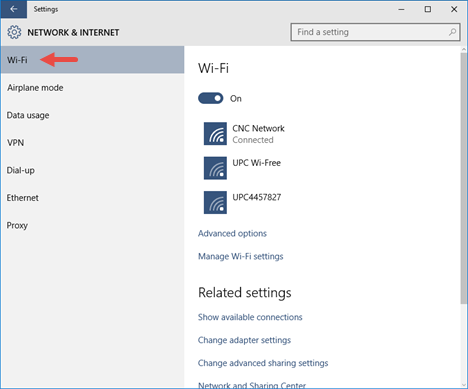Open Change adapter settings link
Image resolution: width=468 pixels, height=389 pixels.
[x=244, y=340]
